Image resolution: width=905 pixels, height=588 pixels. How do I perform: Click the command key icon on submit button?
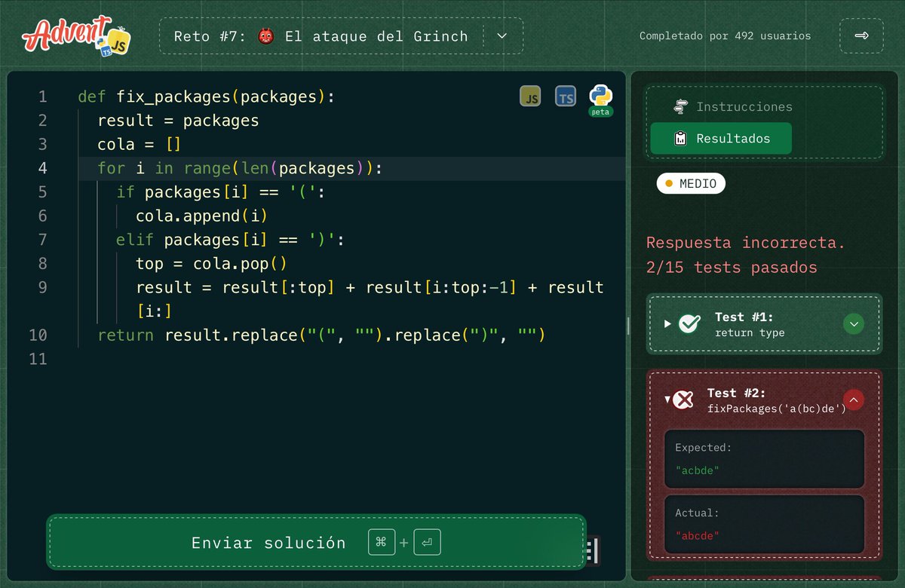pyautogui.click(x=381, y=541)
